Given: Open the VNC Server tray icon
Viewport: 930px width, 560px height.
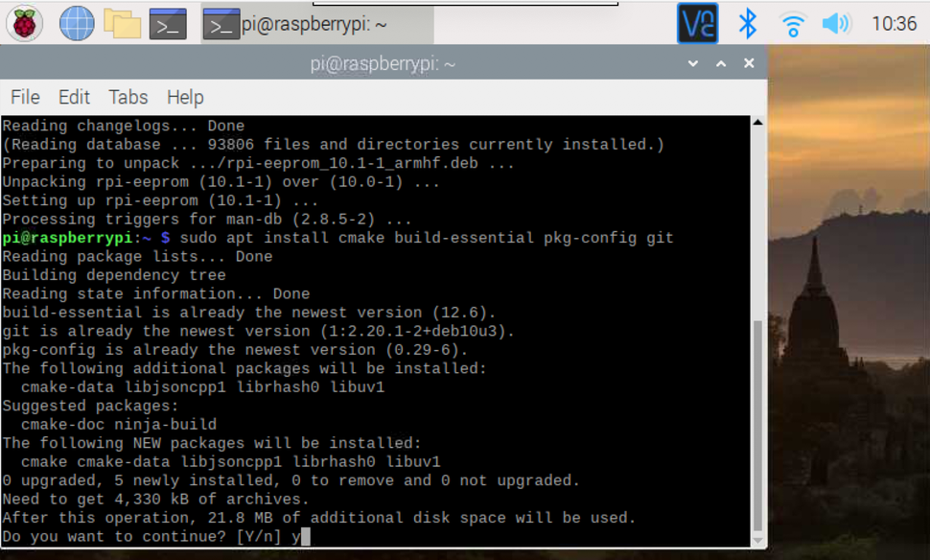Looking at the screenshot, I should pyautogui.click(x=697, y=23).
